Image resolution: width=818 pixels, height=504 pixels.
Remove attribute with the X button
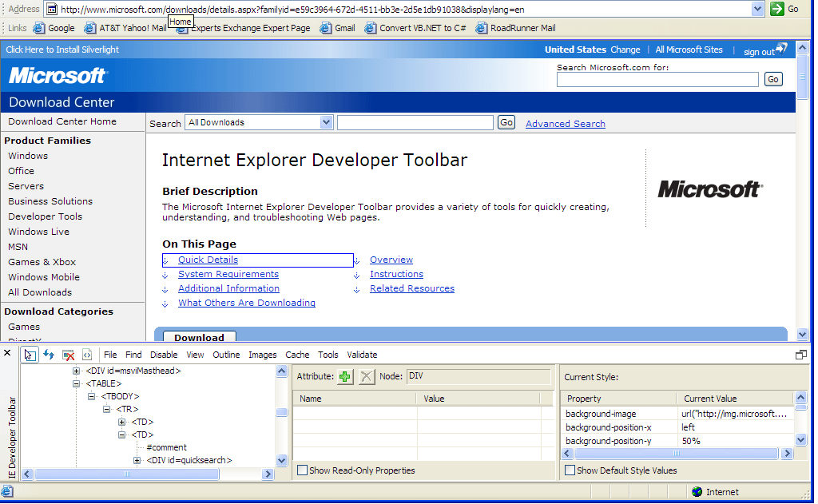(x=366, y=376)
